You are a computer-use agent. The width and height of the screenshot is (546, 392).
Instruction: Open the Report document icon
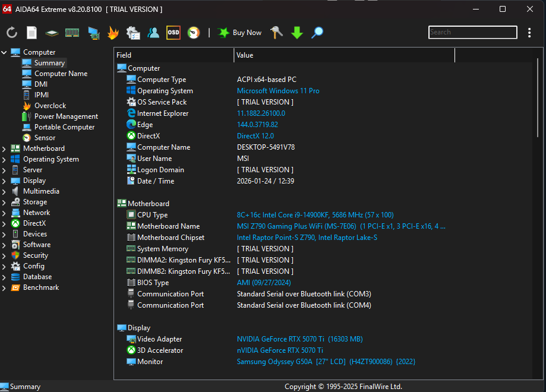pos(31,33)
